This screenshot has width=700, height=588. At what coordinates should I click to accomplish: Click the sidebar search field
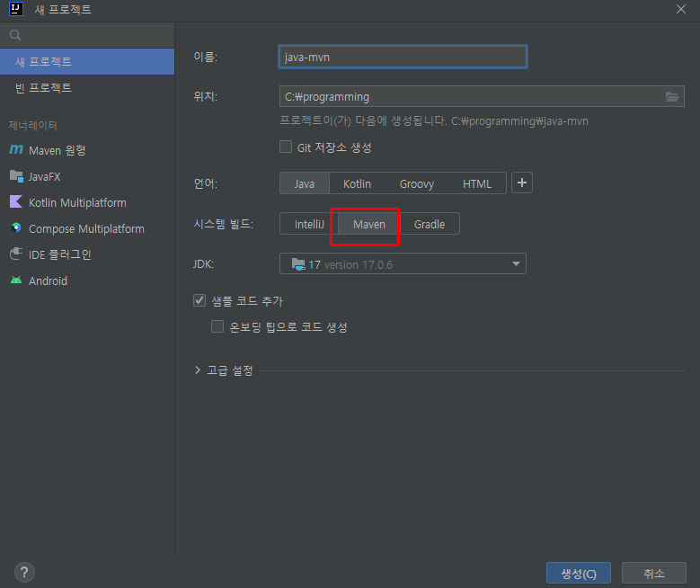pos(87,35)
